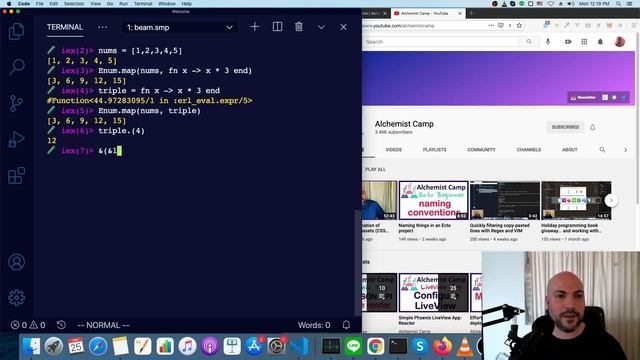Viewport: 640px width, 360px height.
Task: Open Simple Phoenix LiveView App playlist thumbnail
Action: [433, 293]
